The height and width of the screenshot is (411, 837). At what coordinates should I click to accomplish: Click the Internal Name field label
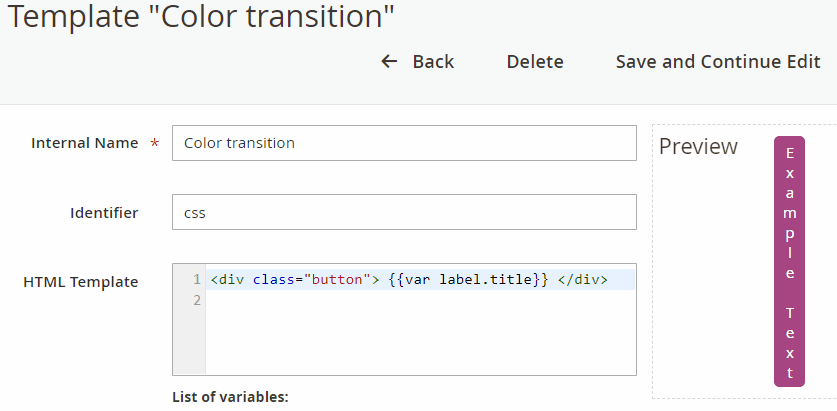tap(85, 143)
